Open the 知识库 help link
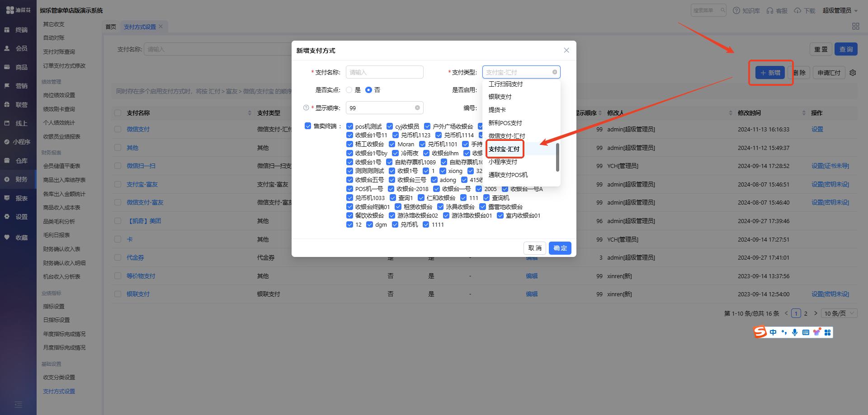Image resolution: width=868 pixels, height=415 pixels. tap(746, 10)
